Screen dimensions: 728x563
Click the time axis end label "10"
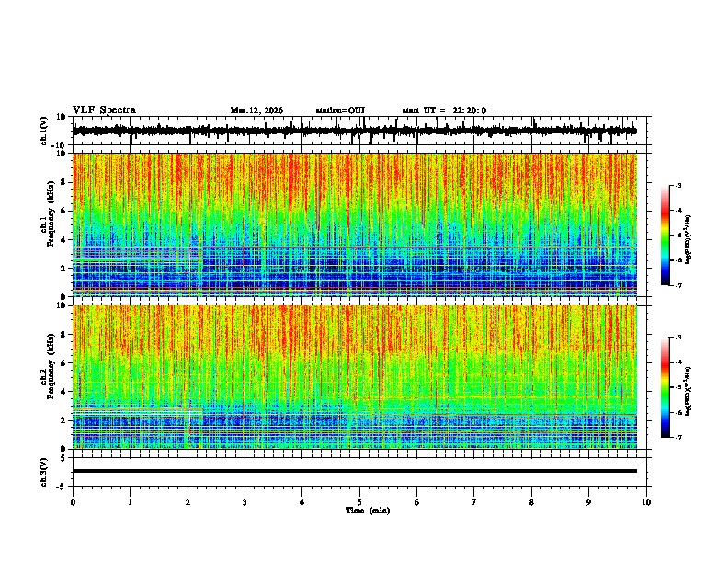(x=646, y=502)
